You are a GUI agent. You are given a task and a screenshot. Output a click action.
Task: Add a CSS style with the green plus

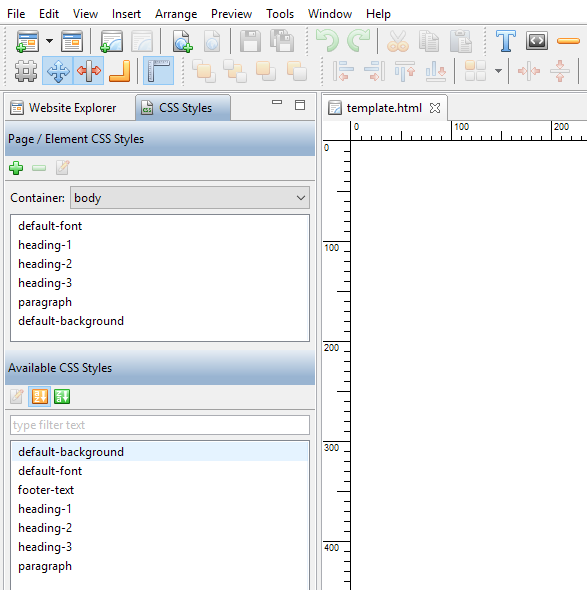[16, 168]
